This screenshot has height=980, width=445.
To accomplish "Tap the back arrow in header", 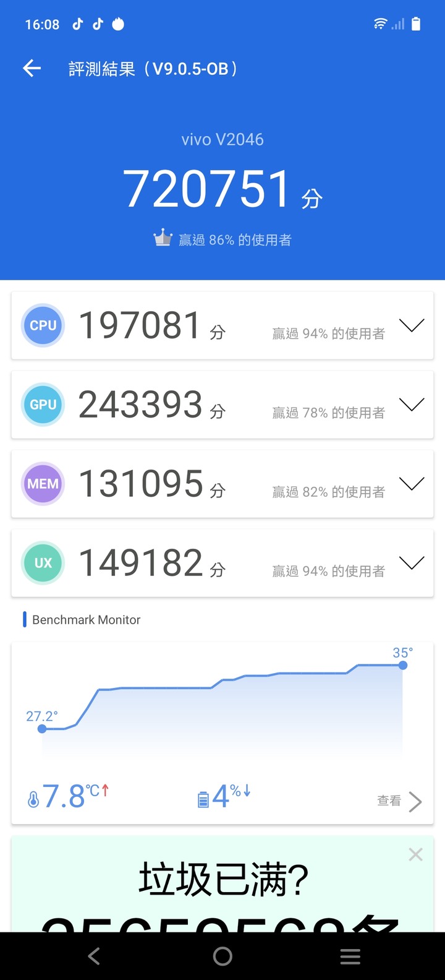I will (32, 69).
